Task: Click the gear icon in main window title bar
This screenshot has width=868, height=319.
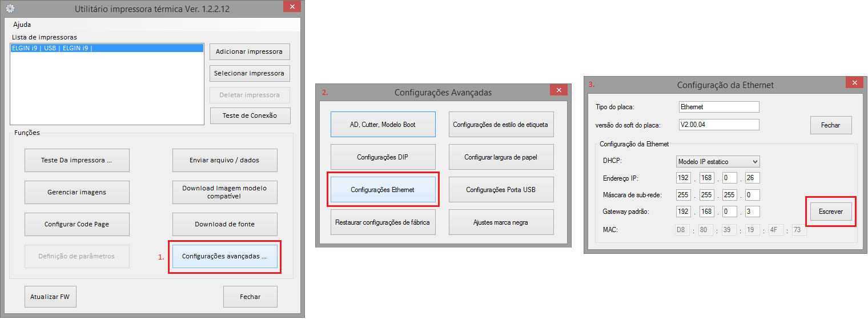Action: coord(10,9)
